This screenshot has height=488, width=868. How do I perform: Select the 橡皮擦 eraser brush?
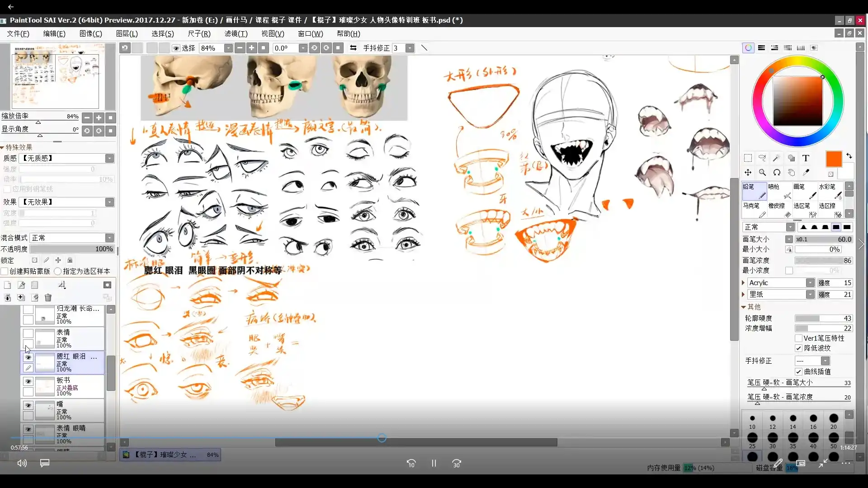click(x=780, y=210)
